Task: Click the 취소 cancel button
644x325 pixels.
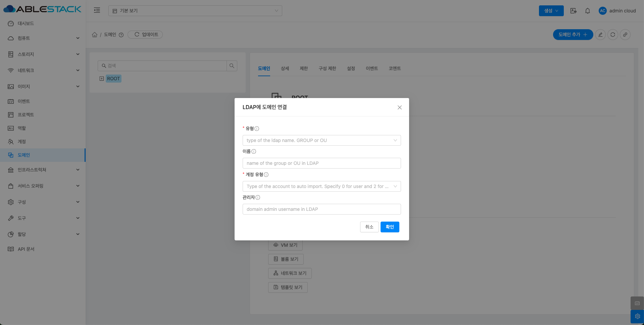Action: 369,227
